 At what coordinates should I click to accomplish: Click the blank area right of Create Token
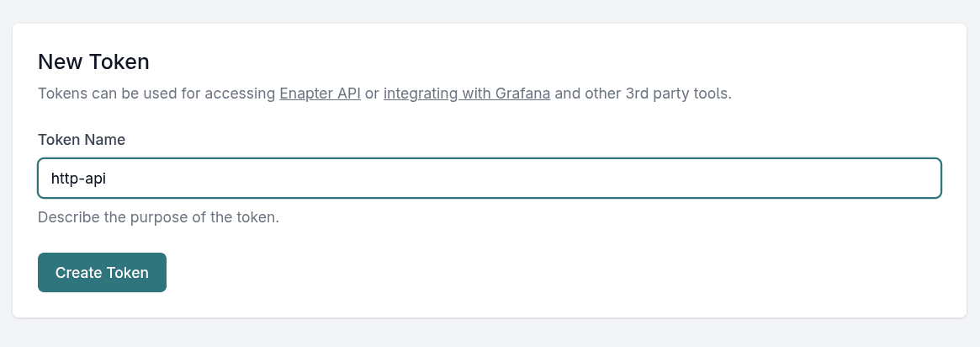tap(505, 273)
